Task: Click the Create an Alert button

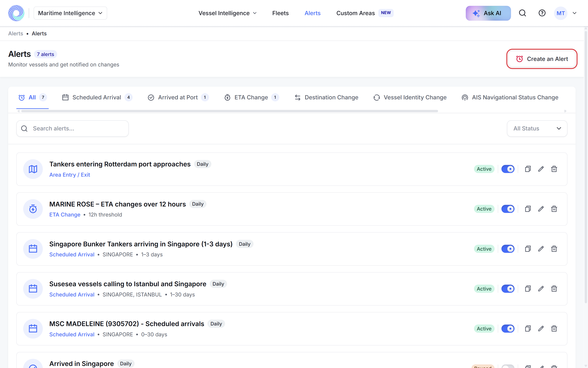Action: pyautogui.click(x=542, y=59)
